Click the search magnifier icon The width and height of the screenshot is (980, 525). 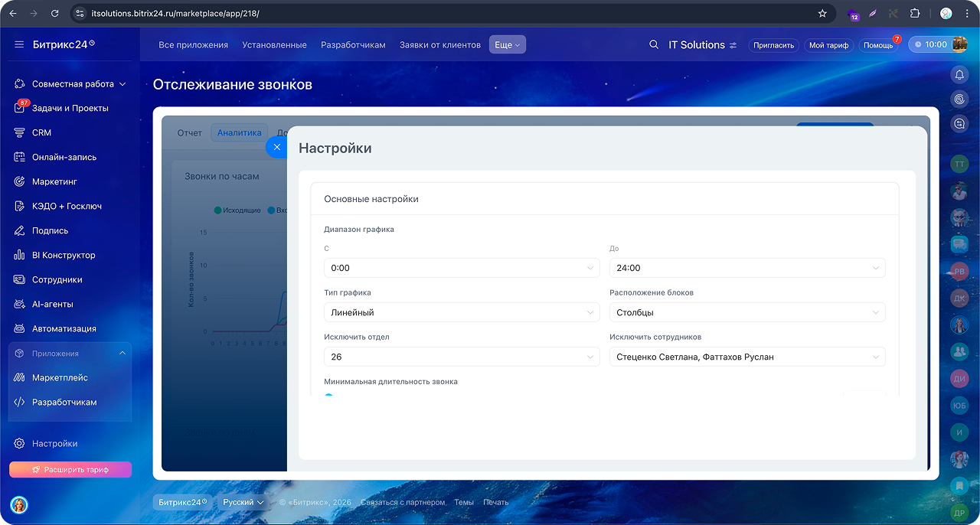(654, 45)
